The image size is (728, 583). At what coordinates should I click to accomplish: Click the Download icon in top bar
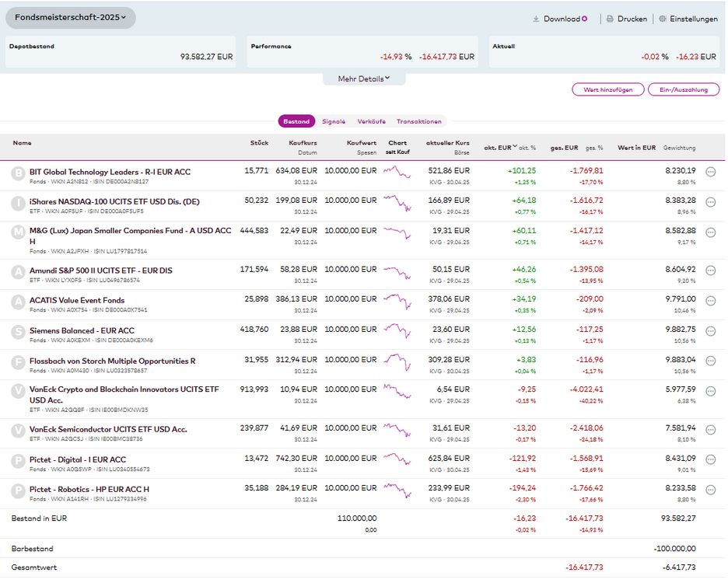[x=537, y=19]
